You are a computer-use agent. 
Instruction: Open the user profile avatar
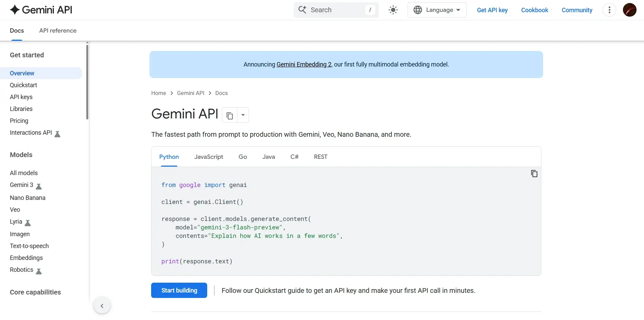(x=630, y=10)
